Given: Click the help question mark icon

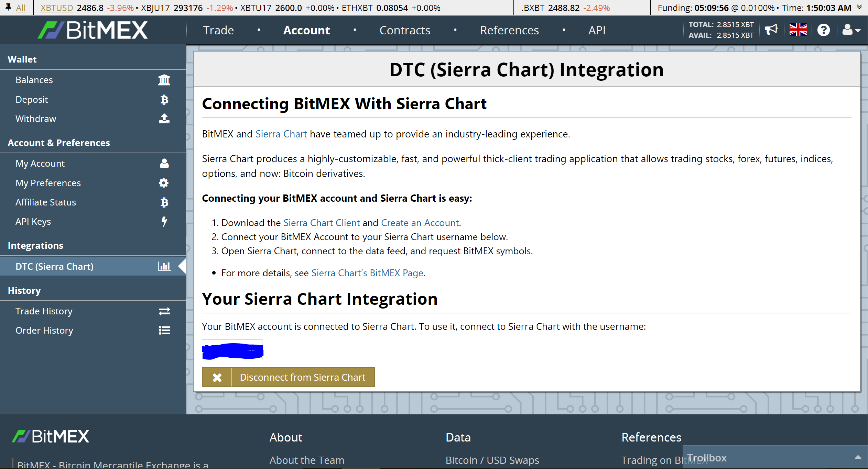Looking at the screenshot, I should pos(823,30).
